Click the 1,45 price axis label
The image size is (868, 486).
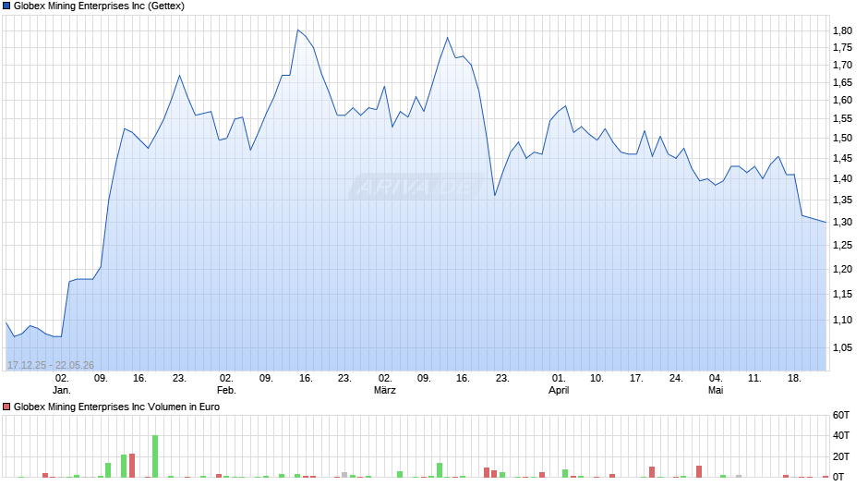(x=842, y=159)
